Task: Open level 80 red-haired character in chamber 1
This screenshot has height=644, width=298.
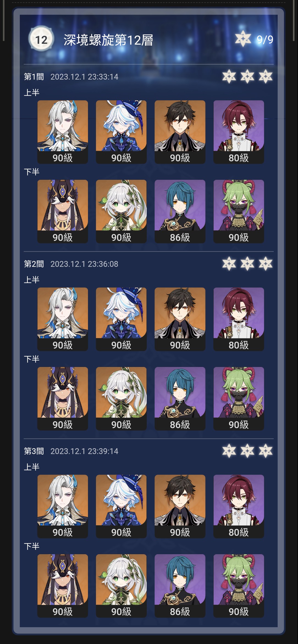Action: pos(239,132)
